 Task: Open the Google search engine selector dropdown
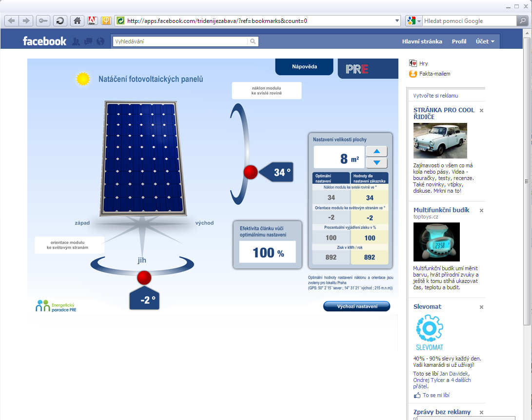click(x=414, y=21)
